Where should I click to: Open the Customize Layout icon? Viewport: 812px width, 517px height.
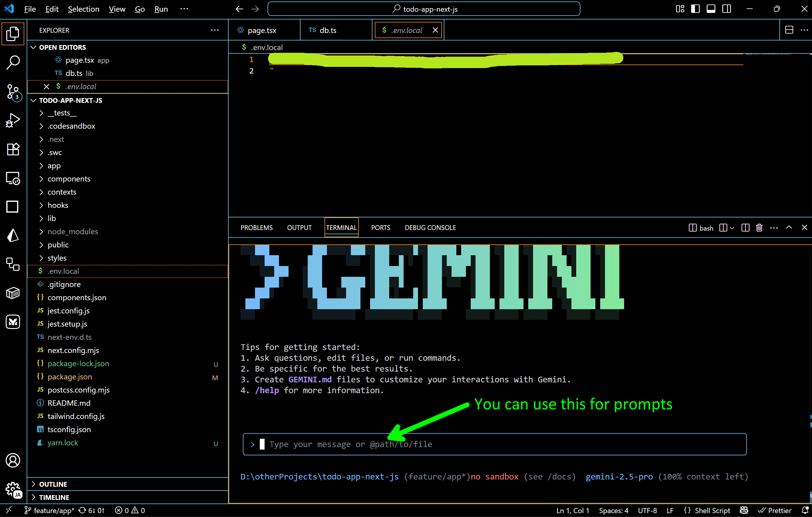tap(680, 9)
